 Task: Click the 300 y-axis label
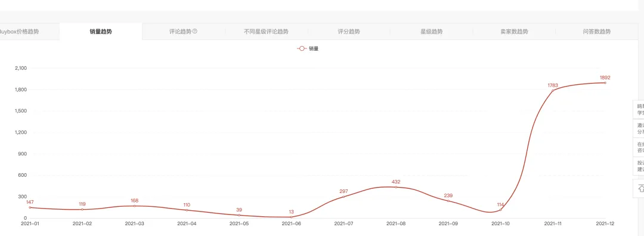(x=23, y=197)
